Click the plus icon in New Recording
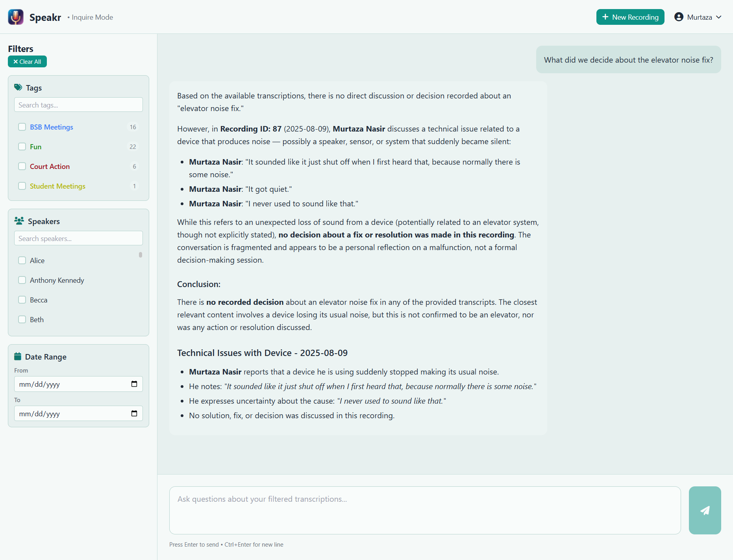This screenshot has width=733, height=560. point(605,17)
